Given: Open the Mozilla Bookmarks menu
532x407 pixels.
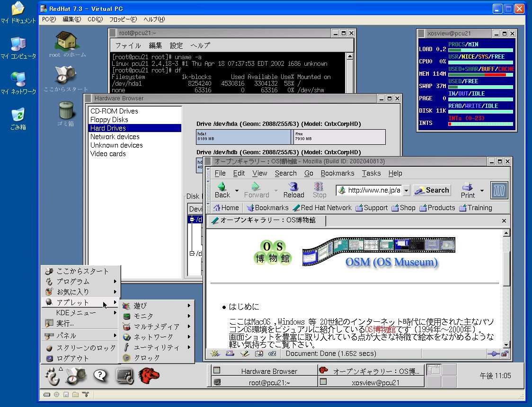Looking at the screenshot, I should click(337, 173).
